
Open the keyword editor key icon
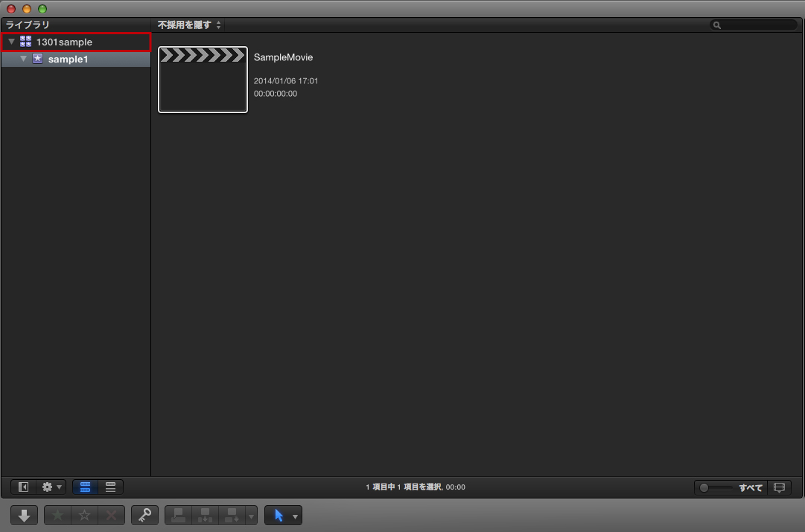(x=144, y=515)
